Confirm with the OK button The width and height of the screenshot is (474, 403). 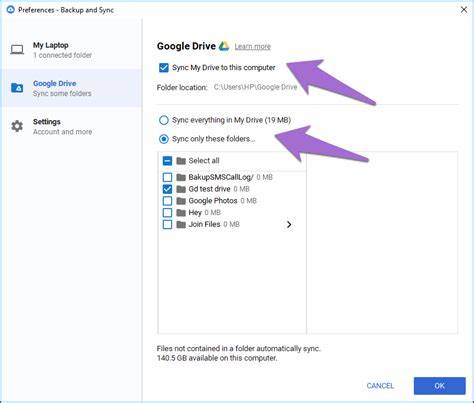440,386
